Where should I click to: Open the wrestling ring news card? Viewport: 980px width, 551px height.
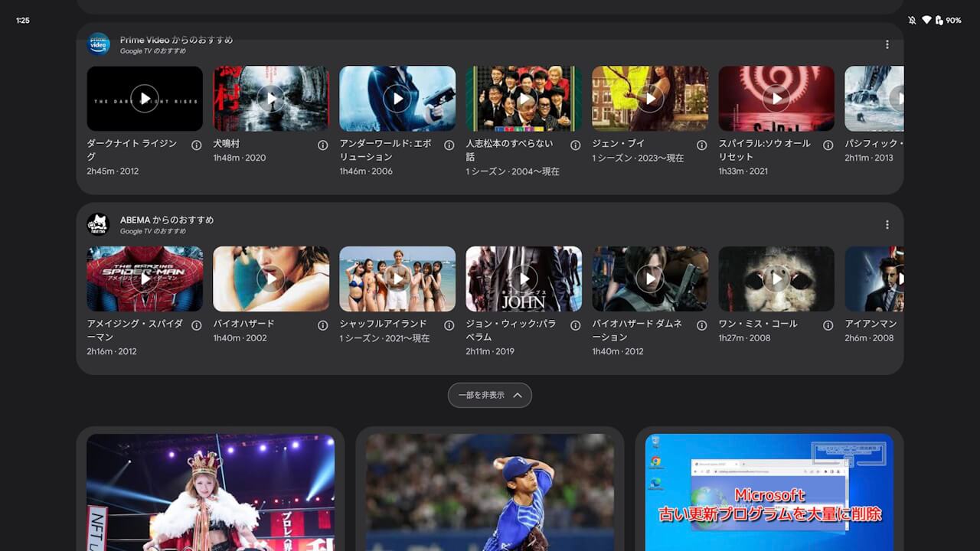pyautogui.click(x=211, y=491)
